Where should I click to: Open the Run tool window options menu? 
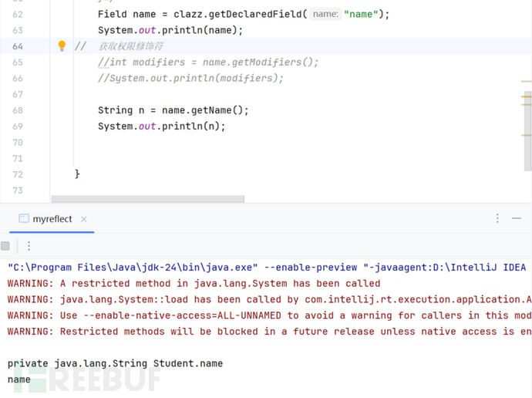(x=497, y=219)
